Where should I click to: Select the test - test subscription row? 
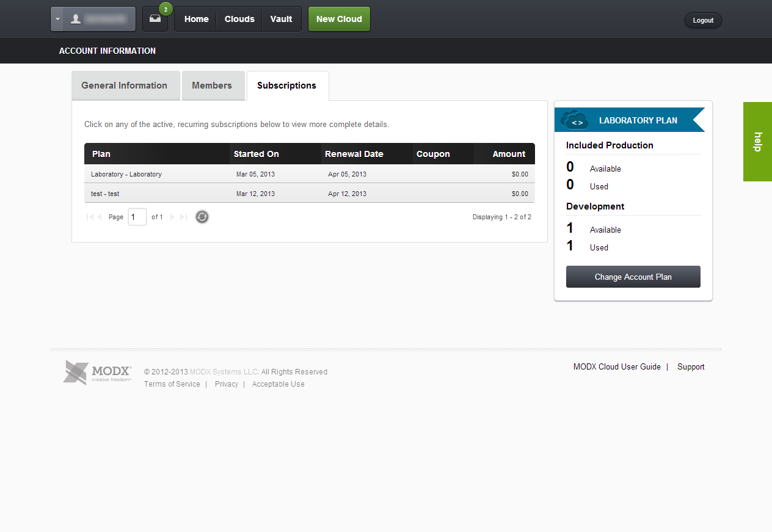click(310, 194)
